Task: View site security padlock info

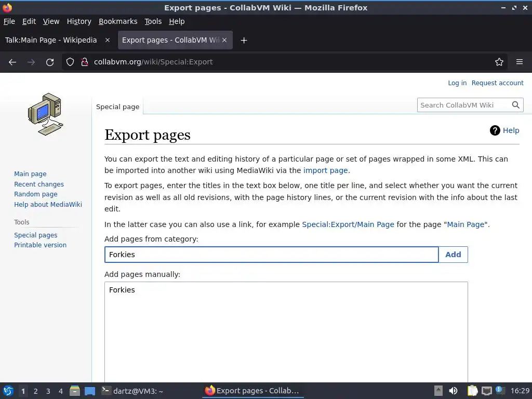Action: pos(85,62)
